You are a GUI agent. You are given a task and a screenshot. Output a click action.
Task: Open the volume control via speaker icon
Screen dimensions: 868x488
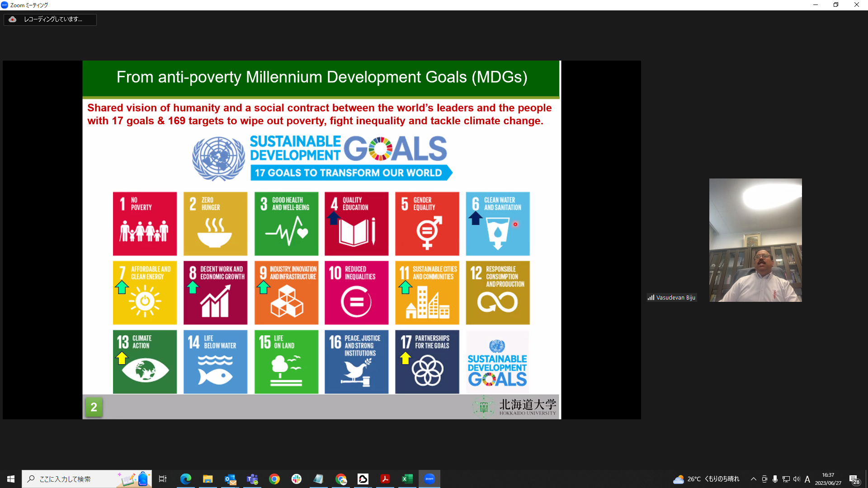pyautogui.click(x=797, y=479)
